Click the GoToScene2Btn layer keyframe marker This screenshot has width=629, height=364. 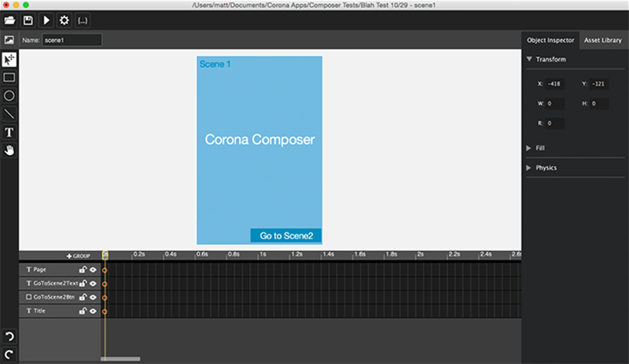click(104, 298)
